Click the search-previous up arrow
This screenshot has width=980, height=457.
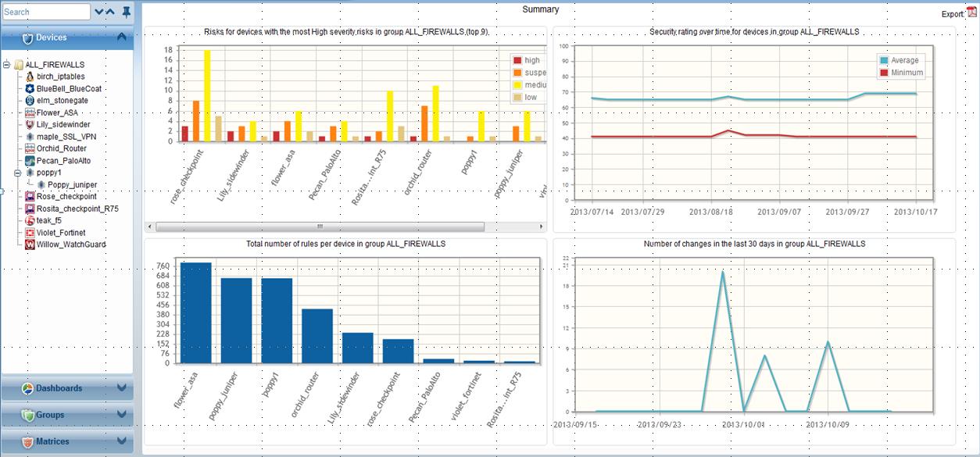(110, 12)
